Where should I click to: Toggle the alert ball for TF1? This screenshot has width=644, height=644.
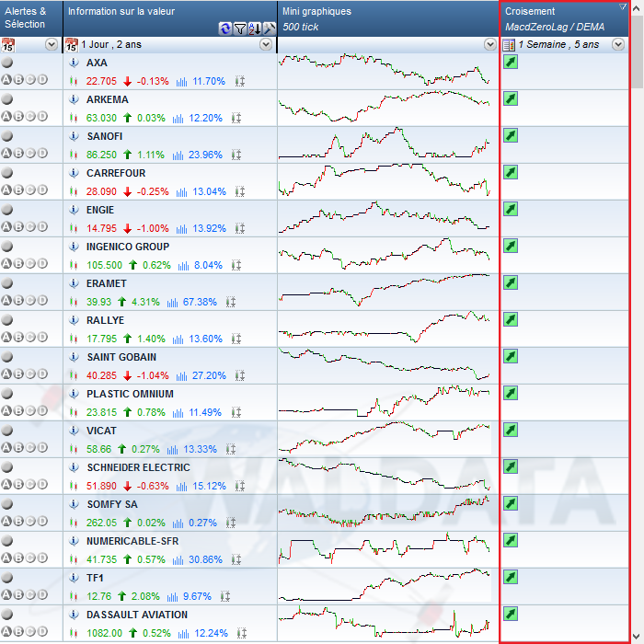click(7, 578)
